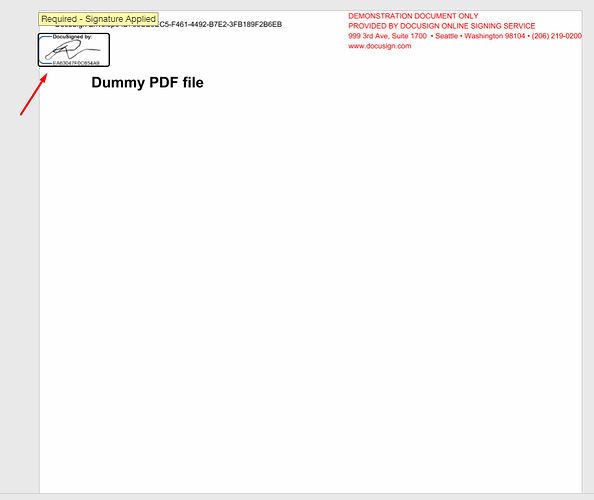Click the signature ID code beneath the signature

pyautogui.click(x=76, y=63)
